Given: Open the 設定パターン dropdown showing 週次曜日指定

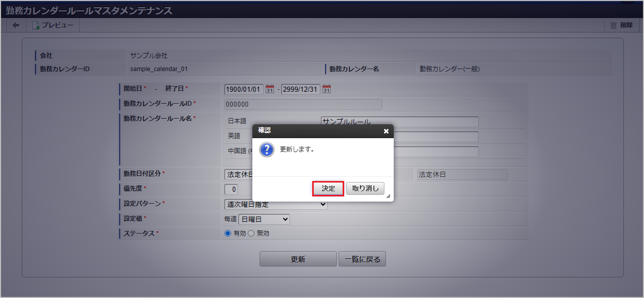Looking at the screenshot, I should click(276, 204).
